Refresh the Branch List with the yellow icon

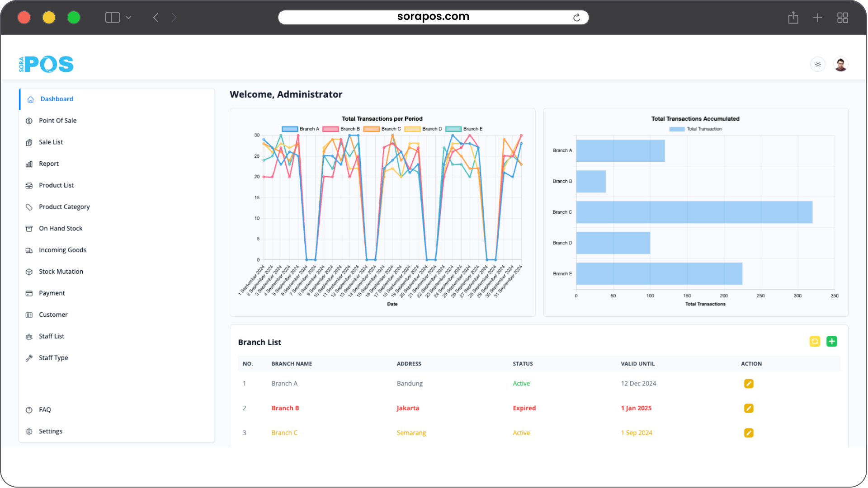[815, 342]
